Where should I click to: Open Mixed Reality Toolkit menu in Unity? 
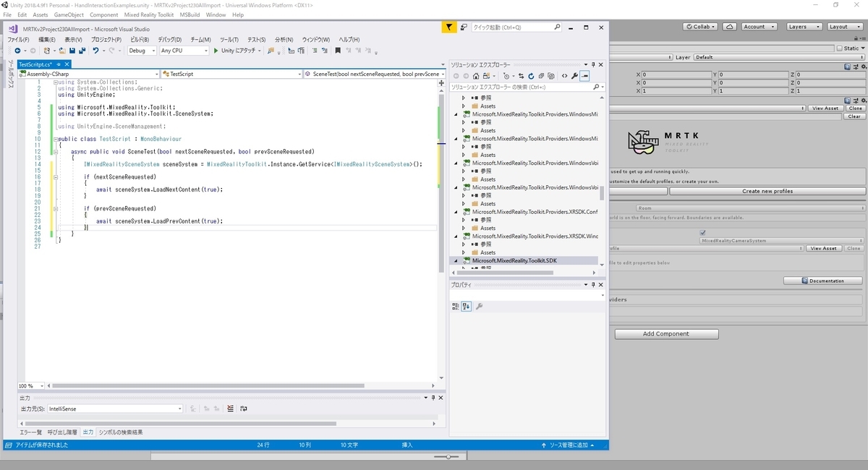148,14
